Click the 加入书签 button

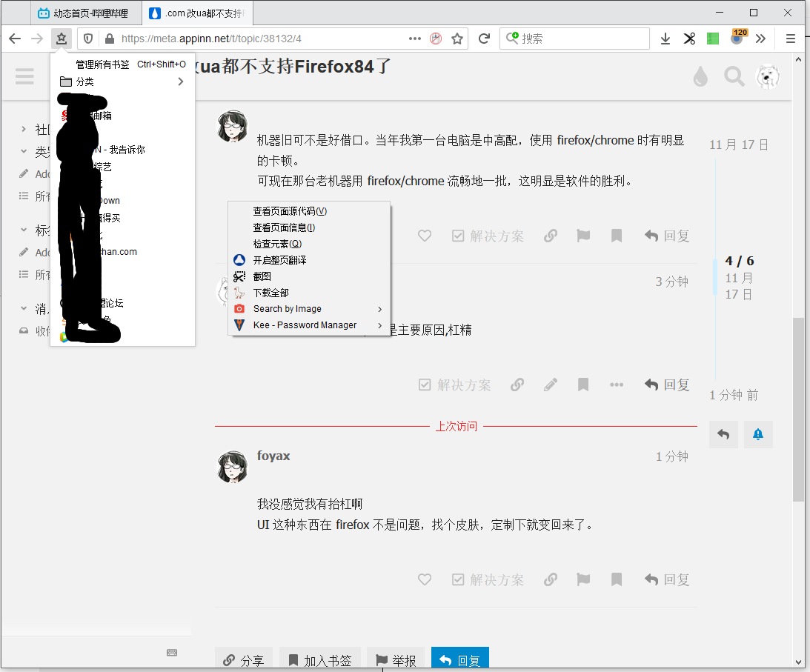pyautogui.click(x=319, y=659)
